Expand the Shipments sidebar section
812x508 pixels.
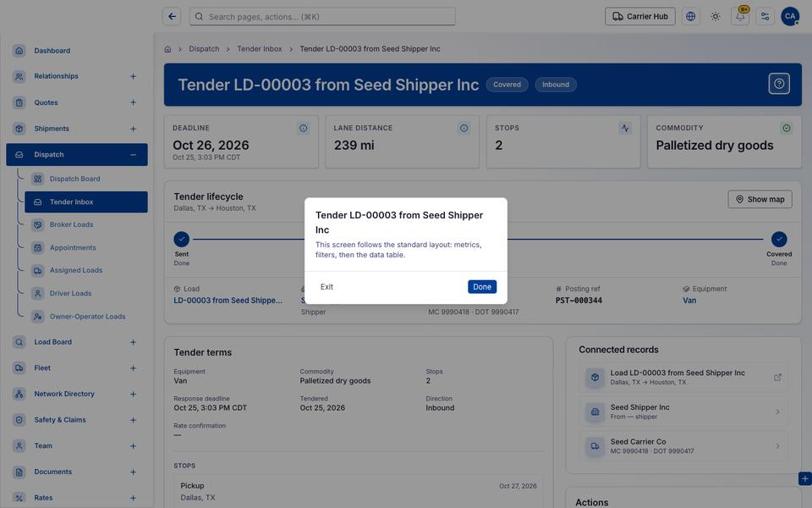click(x=133, y=129)
